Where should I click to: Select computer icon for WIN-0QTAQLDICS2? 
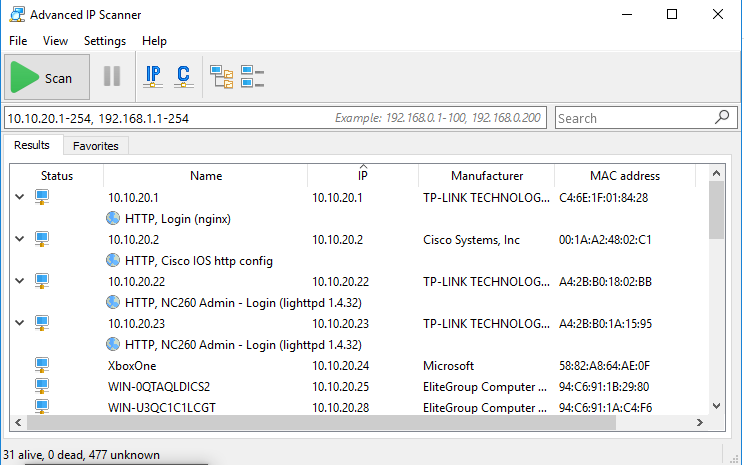pos(42,386)
